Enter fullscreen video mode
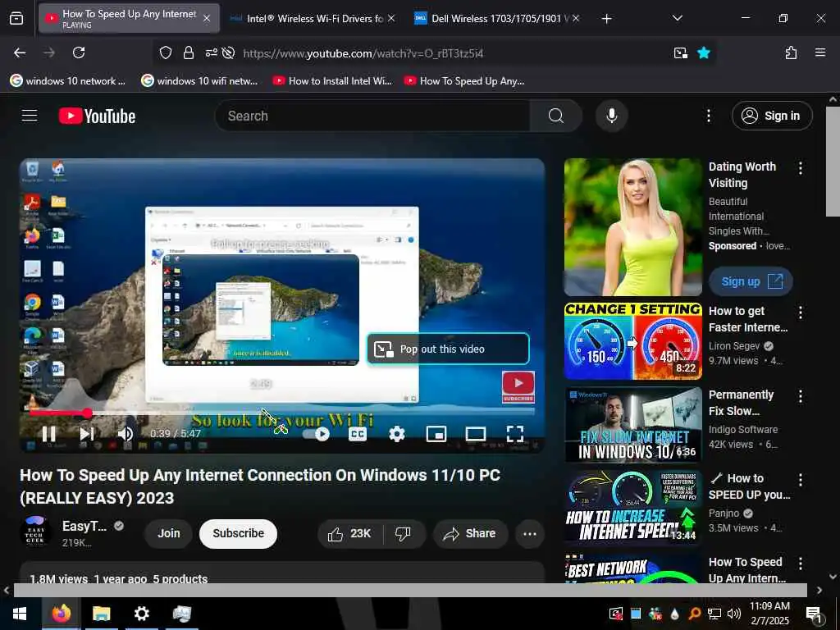Image resolution: width=840 pixels, height=630 pixels. click(515, 434)
